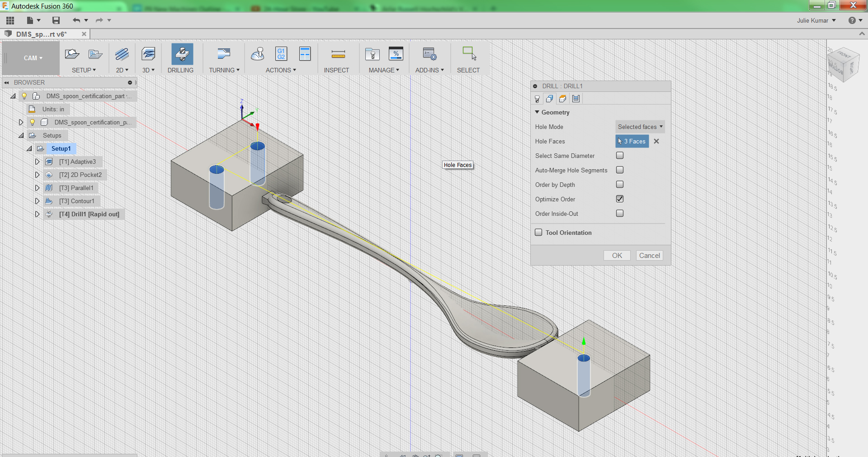This screenshot has height=457, width=868.
Task: Open the Hole Mode Selected faces dropdown
Action: [x=640, y=127]
